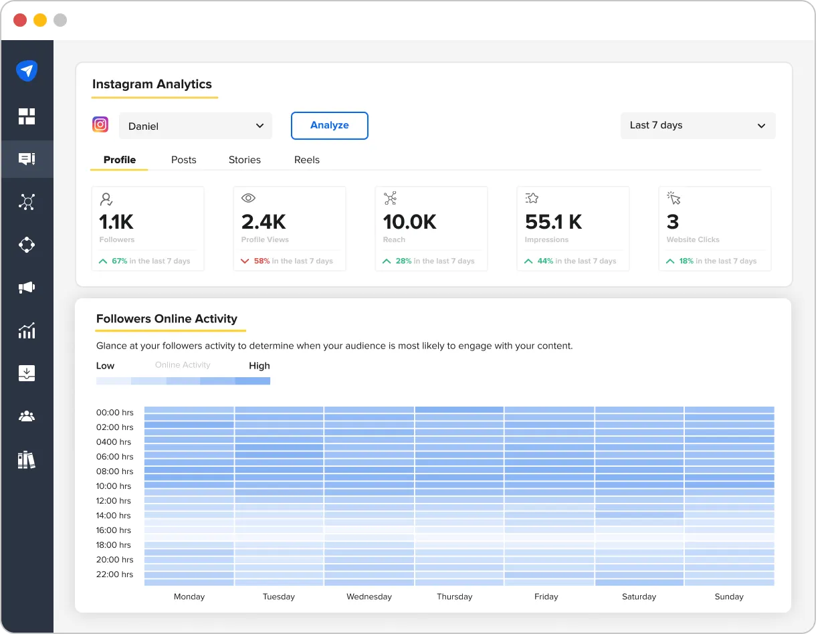Toggle the Website Clicks metric card
This screenshot has height=634, width=840.
coord(714,228)
